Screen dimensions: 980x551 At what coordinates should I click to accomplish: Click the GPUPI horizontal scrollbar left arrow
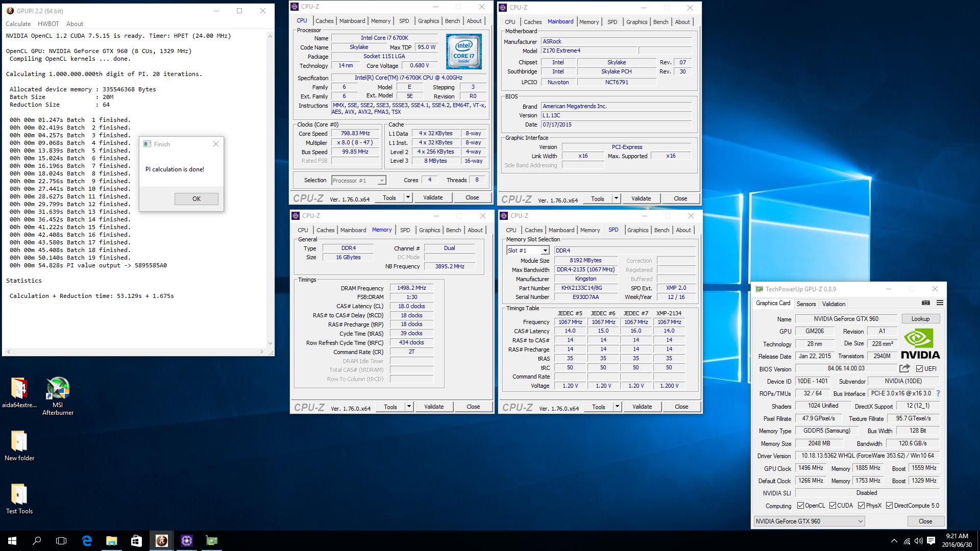(x=9, y=352)
